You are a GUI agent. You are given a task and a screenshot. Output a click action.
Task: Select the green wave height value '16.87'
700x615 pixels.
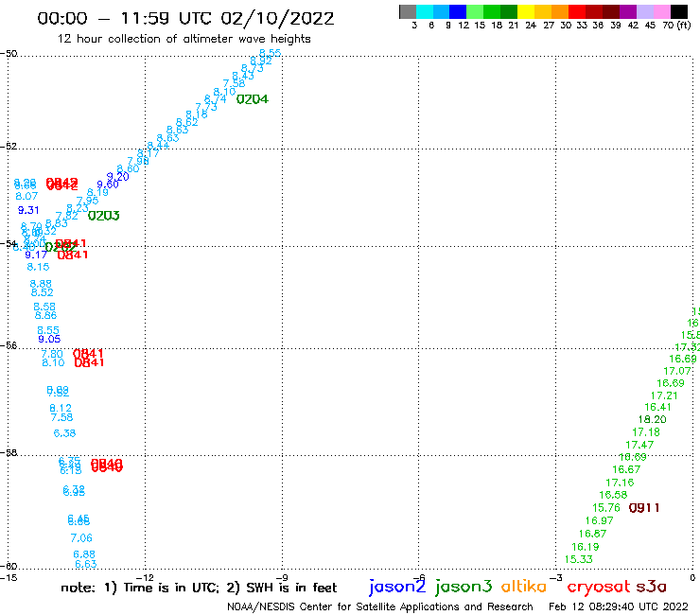pos(592,534)
